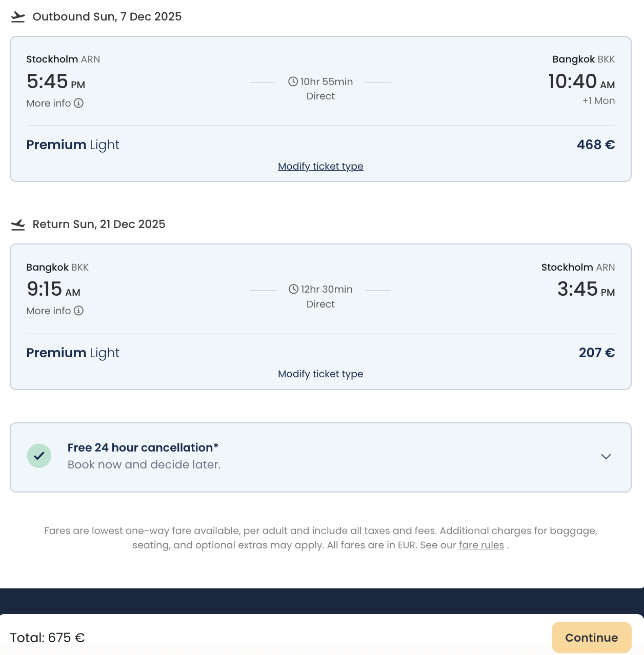The height and width of the screenshot is (655, 644).
Task: Open the fare rules link
Action: click(x=481, y=545)
